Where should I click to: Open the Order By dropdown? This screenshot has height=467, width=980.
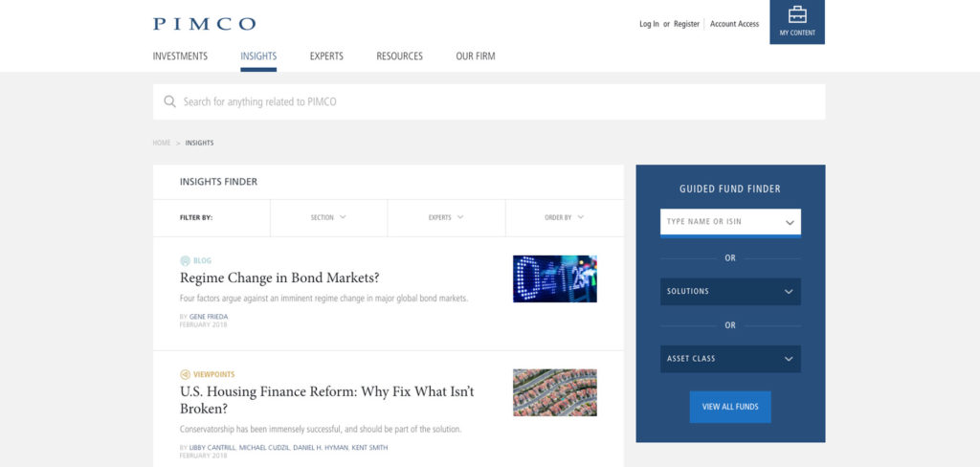click(564, 217)
